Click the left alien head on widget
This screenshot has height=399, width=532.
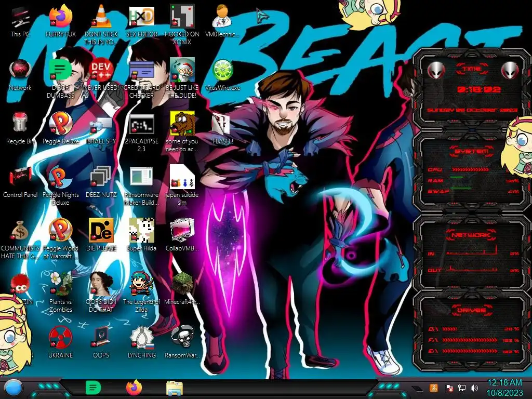point(436,71)
